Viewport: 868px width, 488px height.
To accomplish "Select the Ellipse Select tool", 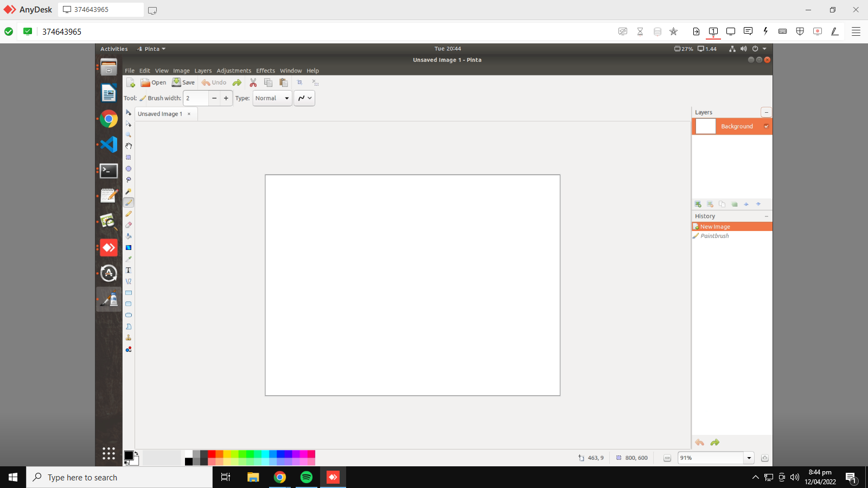I will pos(129,169).
